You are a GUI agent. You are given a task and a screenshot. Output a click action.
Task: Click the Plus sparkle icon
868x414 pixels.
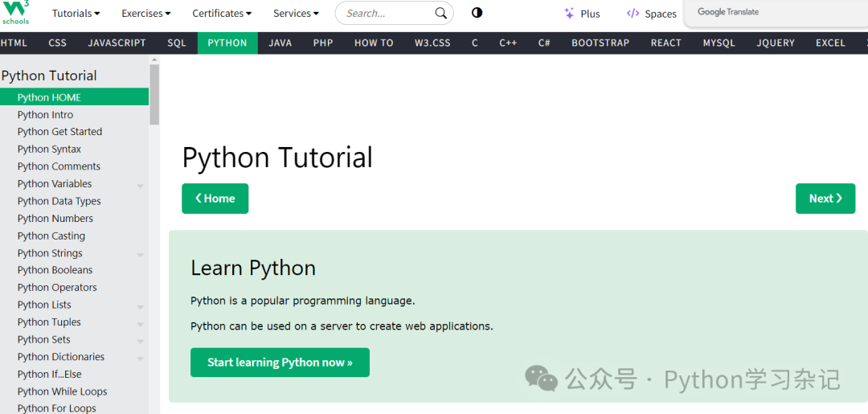[569, 14]
